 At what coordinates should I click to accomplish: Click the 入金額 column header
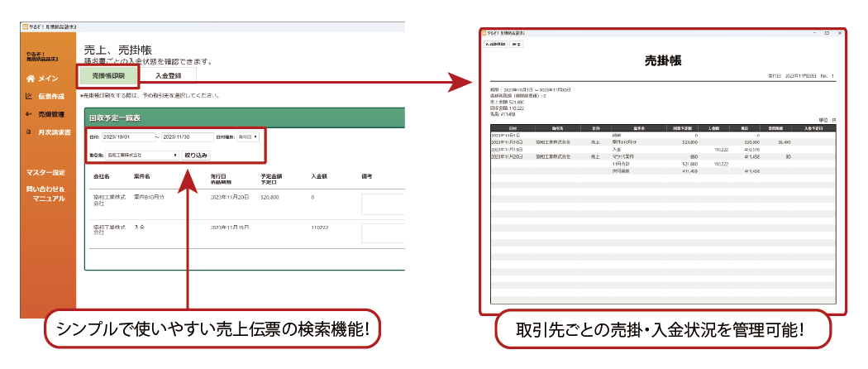click(320, 177)
